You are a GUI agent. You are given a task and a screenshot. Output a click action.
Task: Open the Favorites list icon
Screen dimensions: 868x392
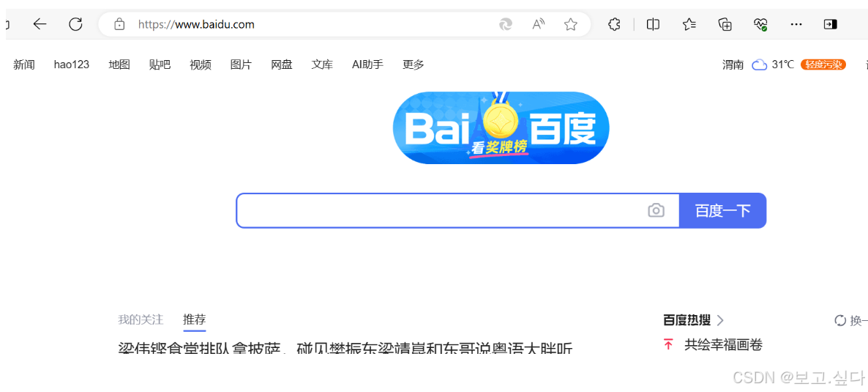689,24
